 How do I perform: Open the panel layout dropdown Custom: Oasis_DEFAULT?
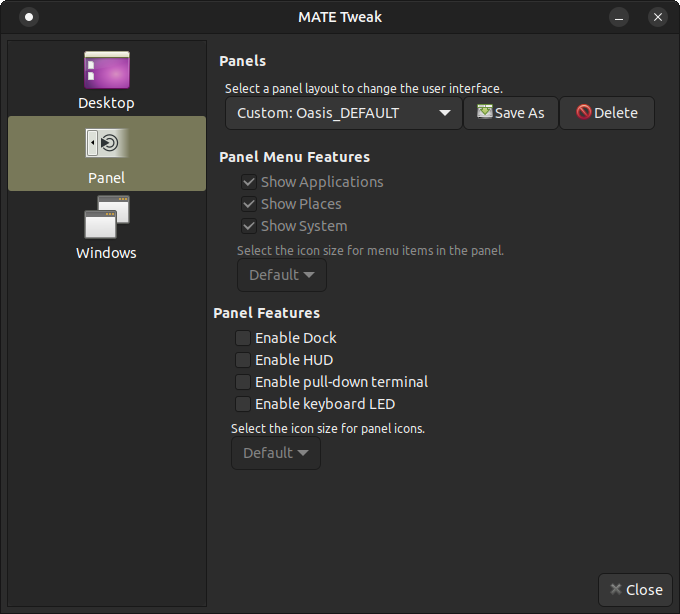pos(344,113)
